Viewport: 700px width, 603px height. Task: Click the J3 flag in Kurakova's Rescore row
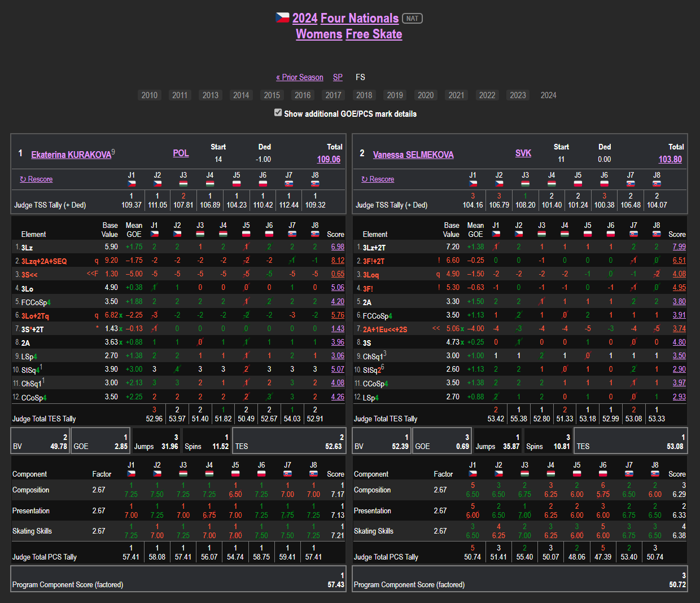tap(183, 183)
